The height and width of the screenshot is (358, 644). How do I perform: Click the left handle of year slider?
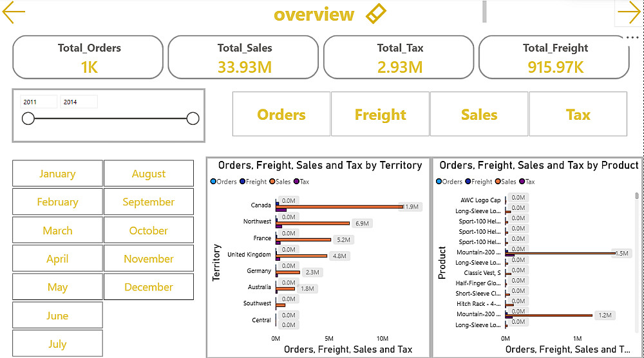[x=28, y=118]
